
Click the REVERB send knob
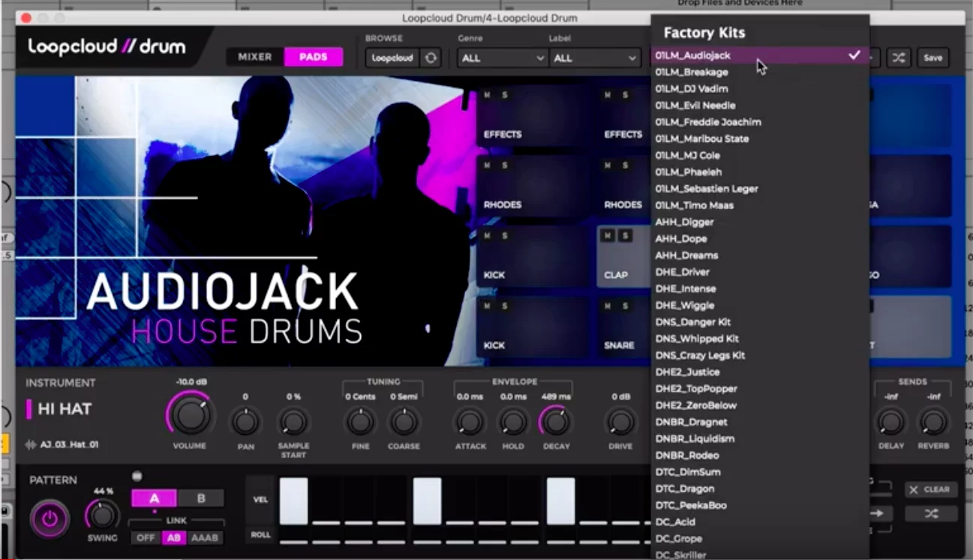[x=933, y=422]
